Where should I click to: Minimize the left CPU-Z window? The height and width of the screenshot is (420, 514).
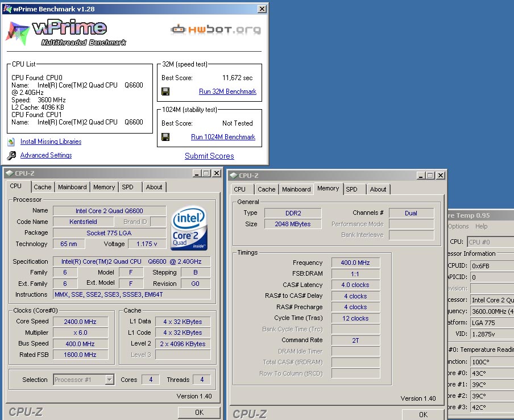(x=197, y=173)
